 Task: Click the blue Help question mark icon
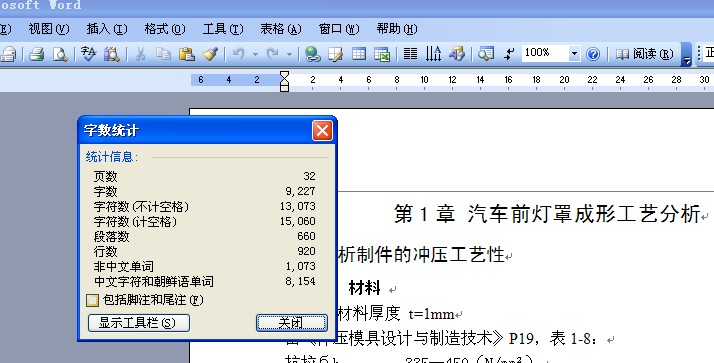pyautogui.click(x=593, y=54)
